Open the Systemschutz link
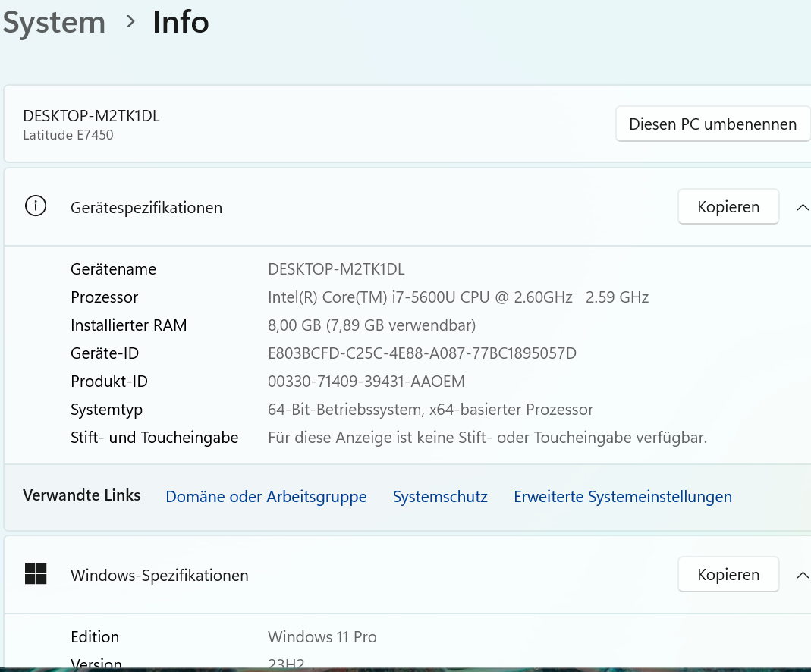Image resolution: width=811 pixels, height=672 pixels. (440, 497)
